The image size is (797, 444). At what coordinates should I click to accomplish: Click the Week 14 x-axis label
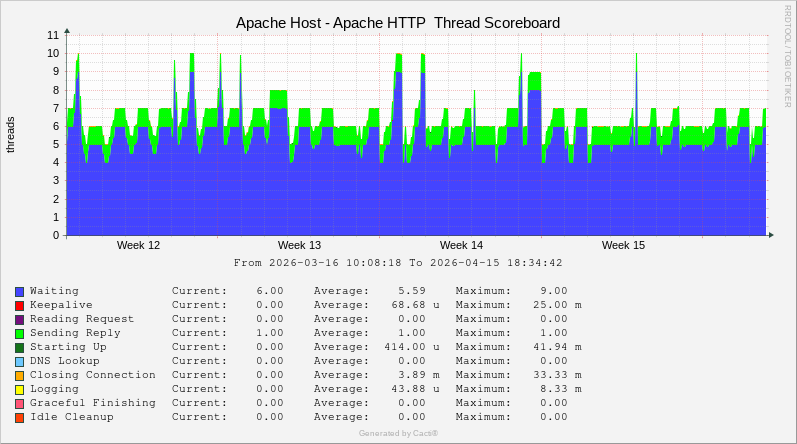(x=461, y=245)
